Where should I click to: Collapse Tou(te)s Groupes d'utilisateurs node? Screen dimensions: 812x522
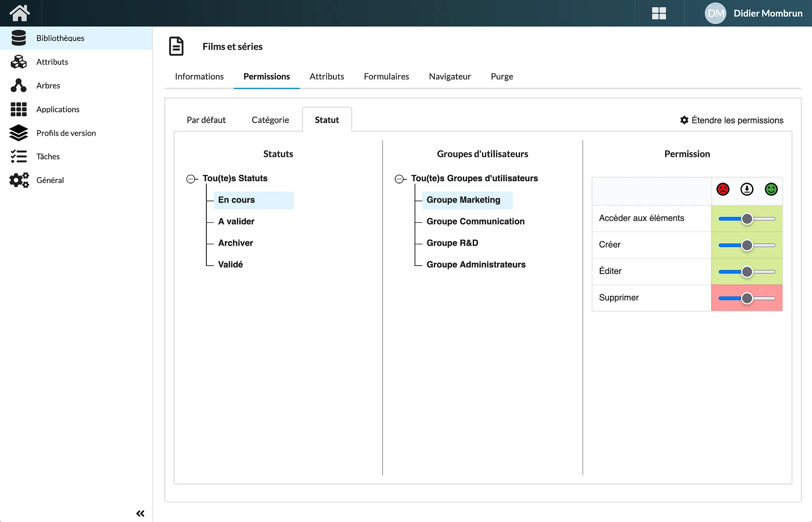tap(399, 179)
